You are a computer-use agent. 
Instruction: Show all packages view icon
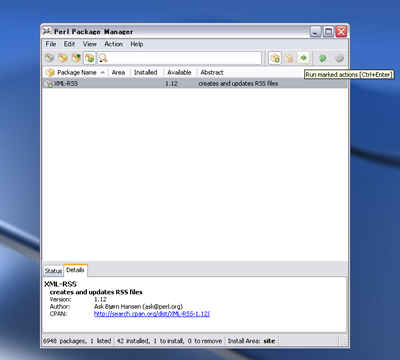[x=50, y=58]
